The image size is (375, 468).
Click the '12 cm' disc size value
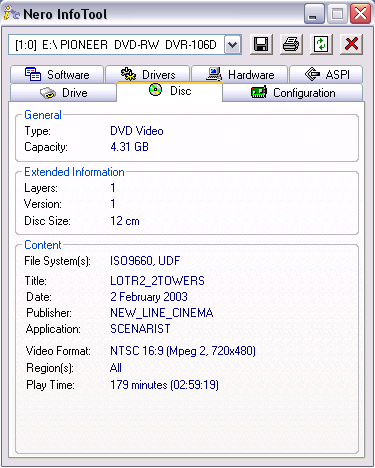(125, 221)
